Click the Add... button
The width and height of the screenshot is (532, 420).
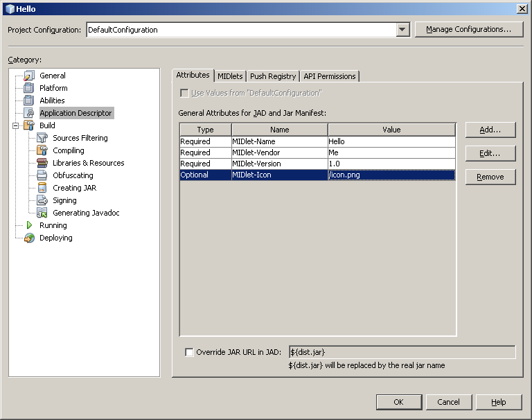(490, 130)
